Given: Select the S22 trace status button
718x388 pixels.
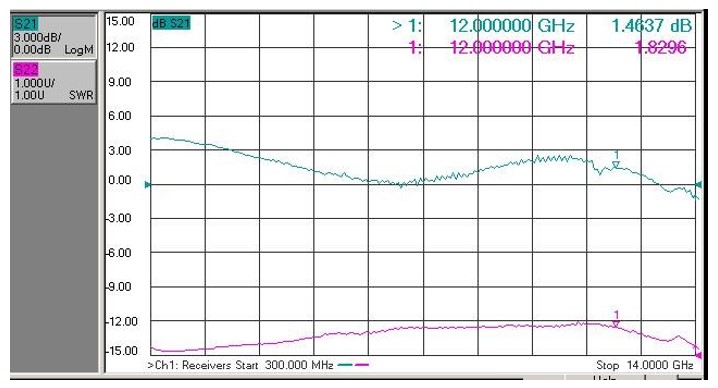Looking at the screenshot, I should (54, 82).
